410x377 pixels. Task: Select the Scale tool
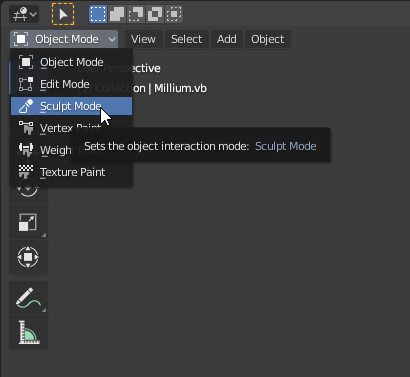tap(28, 222)
